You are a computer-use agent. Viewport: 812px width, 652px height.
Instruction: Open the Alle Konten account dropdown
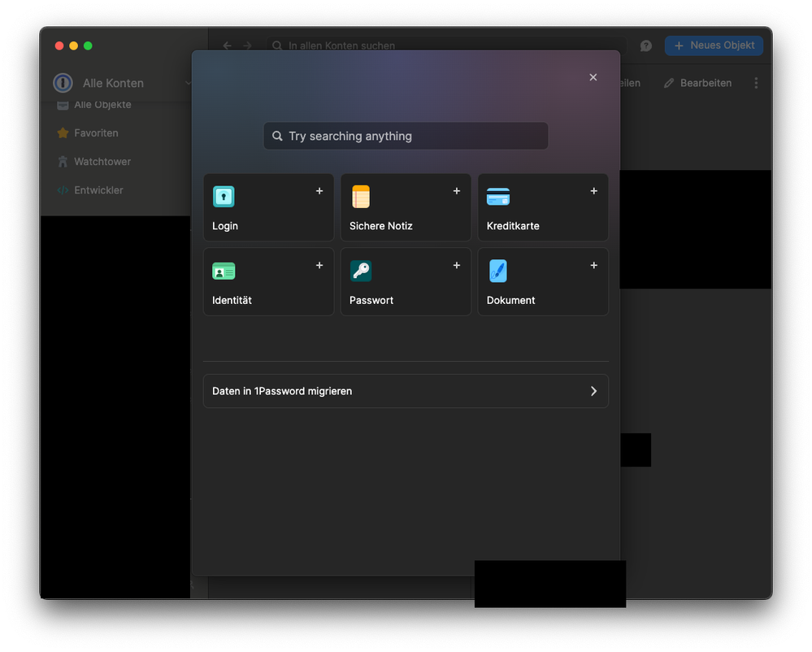click(123, 83)
